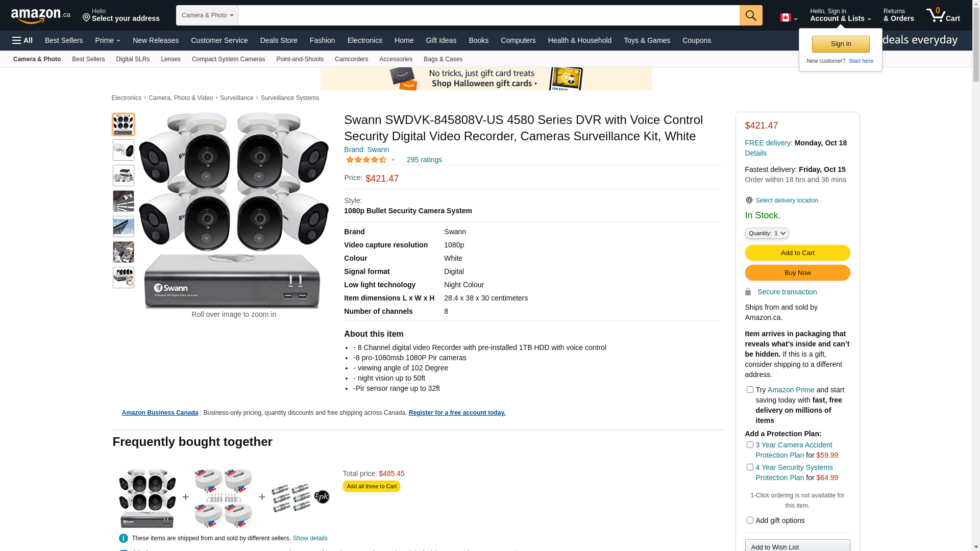Expand the Prime navigation dropdown
The width and height of the screenshot is (980, 551).
pyautogui.click(x=108, y=40)
